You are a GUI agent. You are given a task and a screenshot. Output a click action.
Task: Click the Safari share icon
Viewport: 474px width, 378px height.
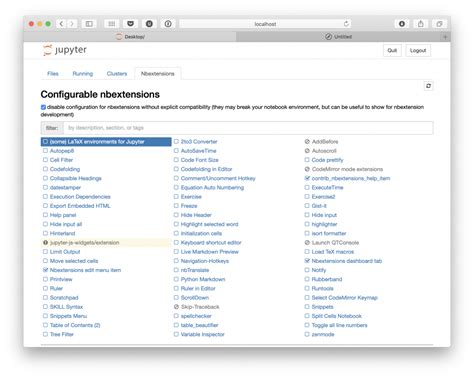pos(421,24)
